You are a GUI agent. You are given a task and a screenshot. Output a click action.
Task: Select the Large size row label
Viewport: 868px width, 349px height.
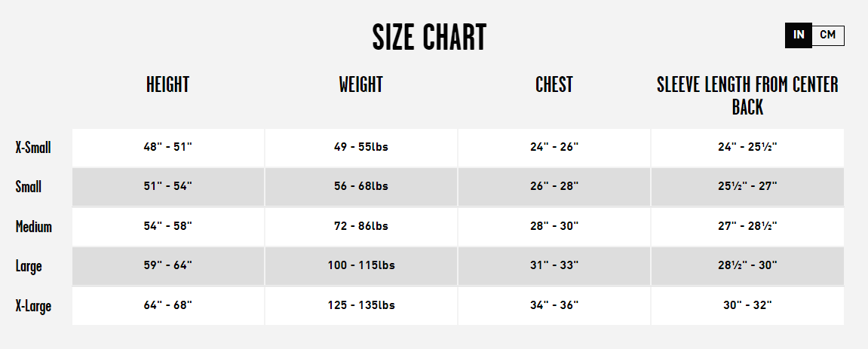coord(28,266)
